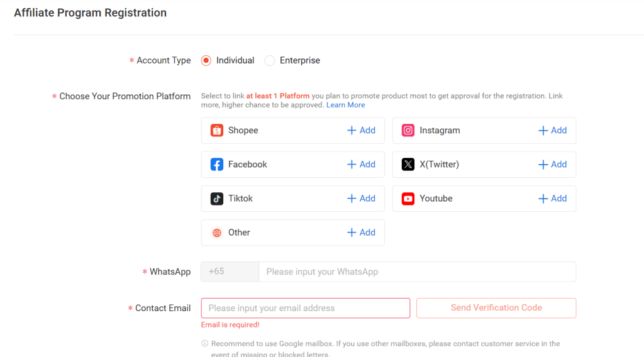The height and width of the screenshot is (357, 644).
Task: Click the info icon beside mailbox recommendation
Action: tap(204, 344)
